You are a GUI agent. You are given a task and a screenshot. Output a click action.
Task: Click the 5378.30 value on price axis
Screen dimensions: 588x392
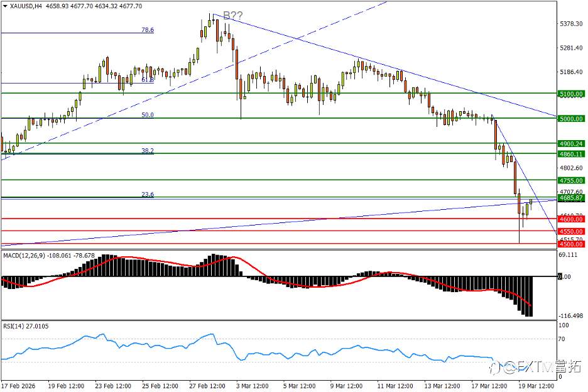click(x=571, y=24)
